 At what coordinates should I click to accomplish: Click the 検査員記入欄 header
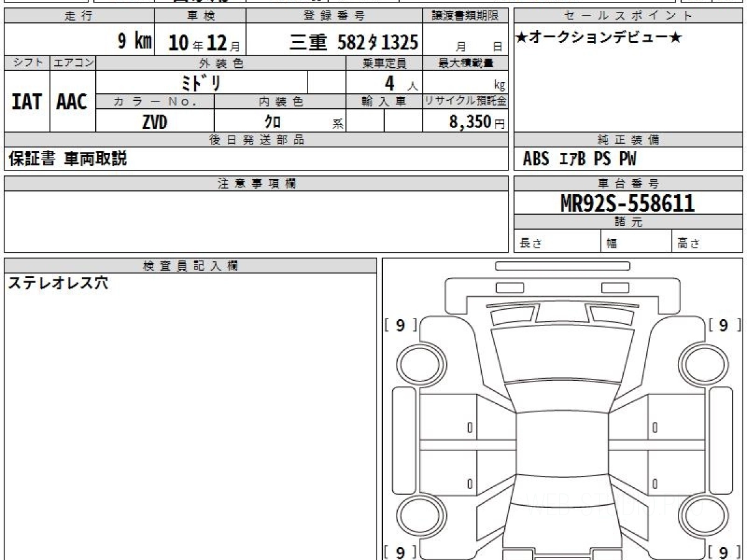coord(190,265)
